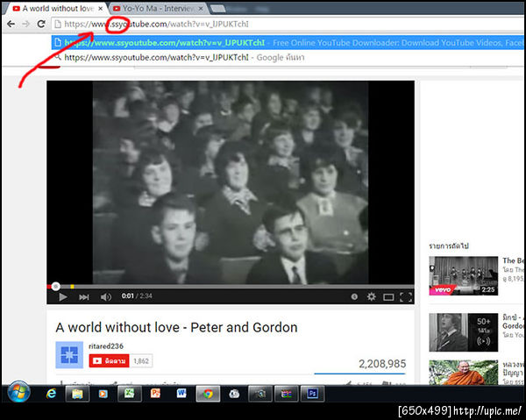Open the taskbar icon right of Chrome

(x=234, y=394)
